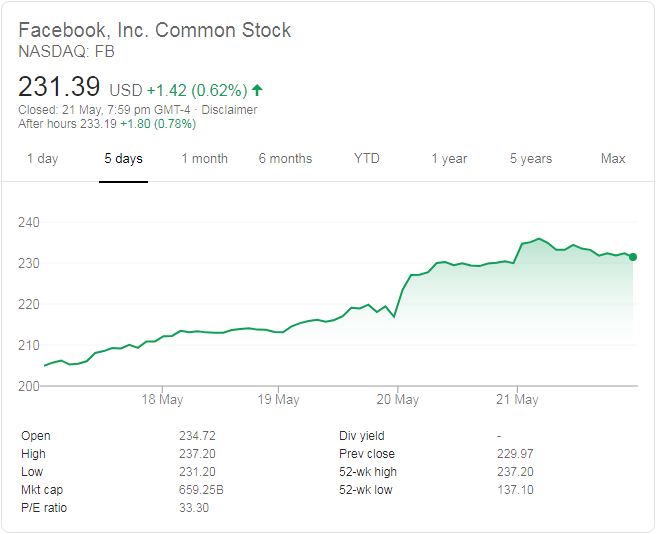
Task: Click the 18 May date label
Action: [x=162, y=400]
